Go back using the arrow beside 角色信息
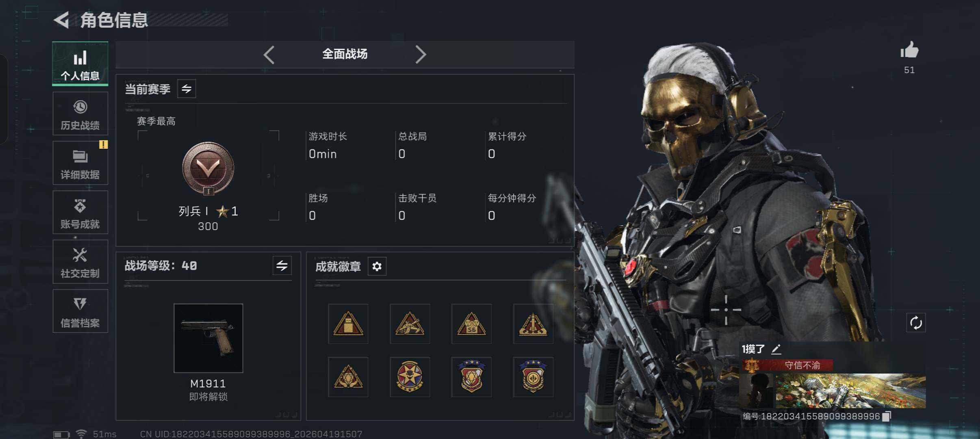The image size is (980, 439). 62,20
